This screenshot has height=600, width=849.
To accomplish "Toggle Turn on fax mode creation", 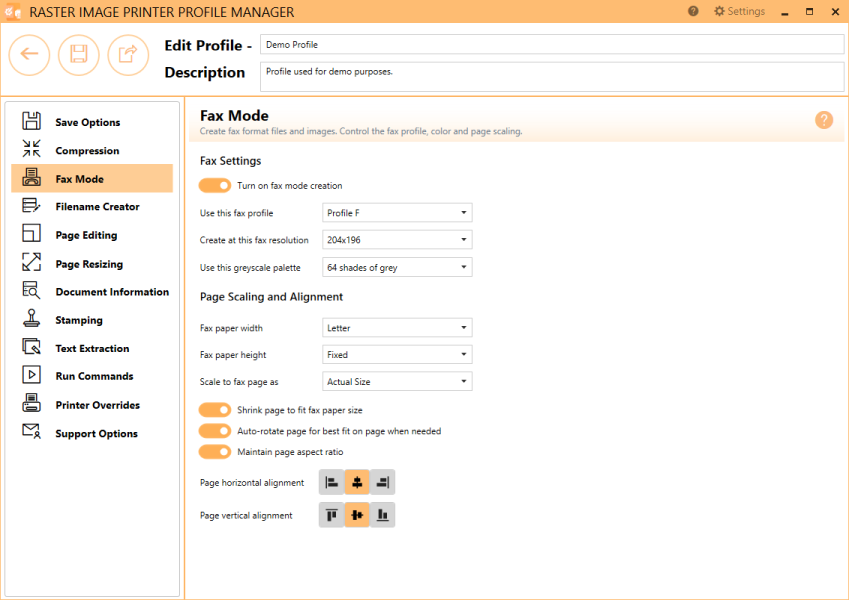I will 215,186.
